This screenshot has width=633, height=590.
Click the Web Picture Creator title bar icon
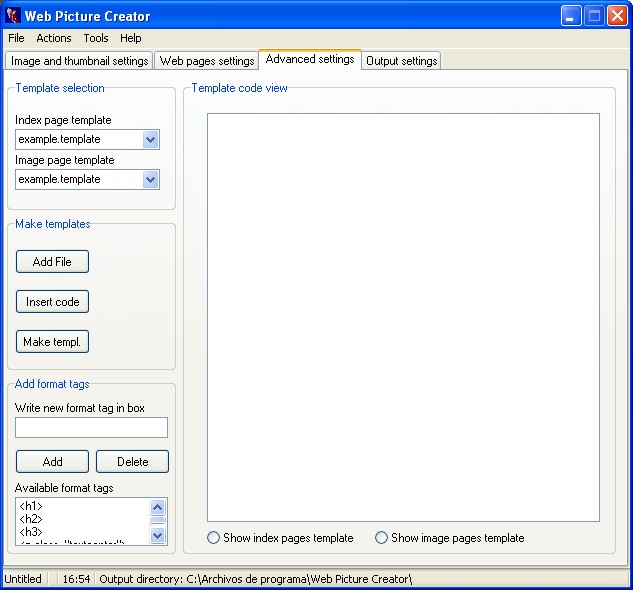(x=13, y=16)
